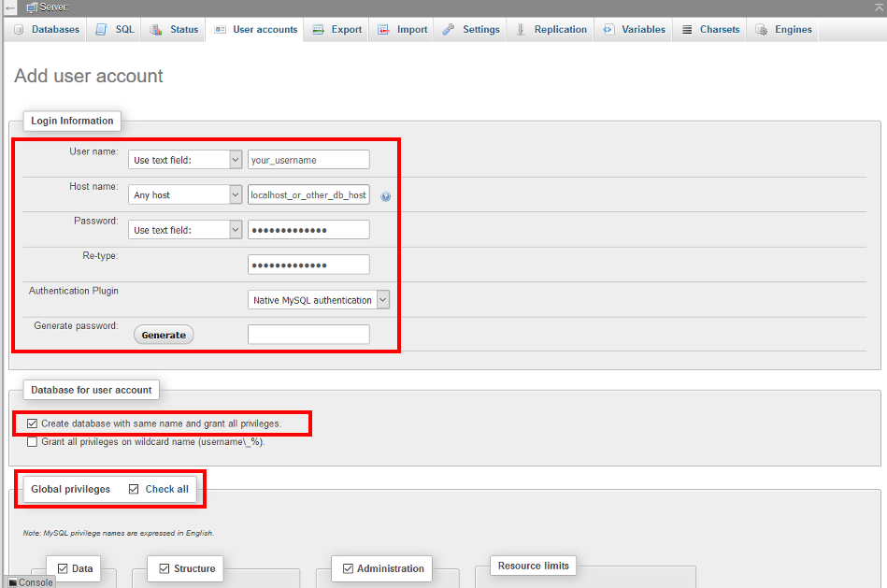Screen dimensions: 887x588
Task: Click the your_username text field
Action: click(308, 160)
